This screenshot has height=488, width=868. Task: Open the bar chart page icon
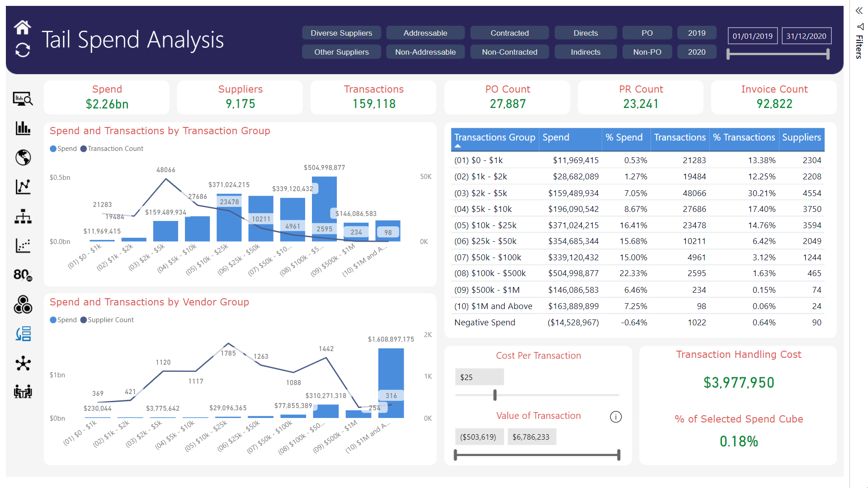point(23,128)
